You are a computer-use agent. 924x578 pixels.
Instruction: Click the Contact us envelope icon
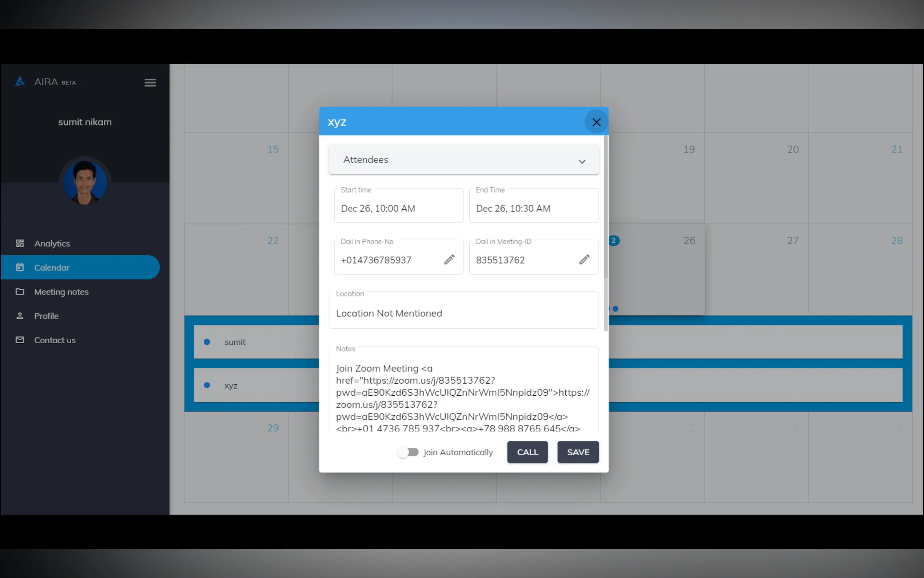tap(20, 340)
